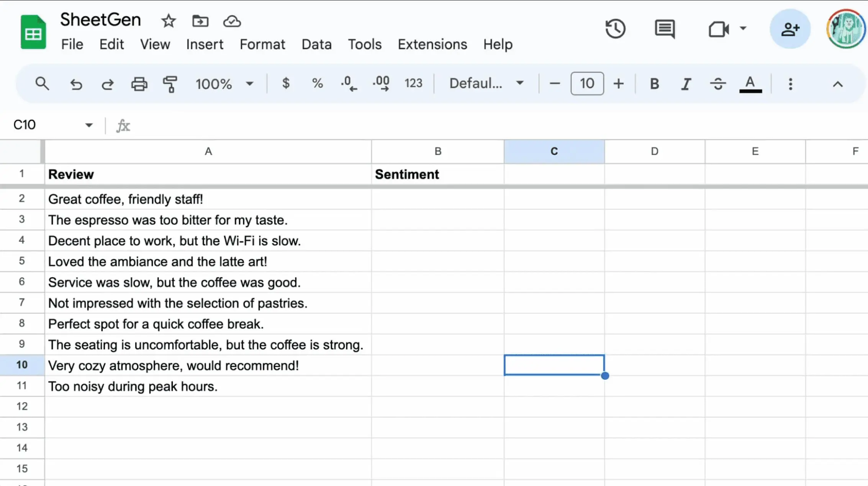This screenshot has height=486, width=868.
Task: Click the undo arrow icon
Action: (x=76, y=84)
